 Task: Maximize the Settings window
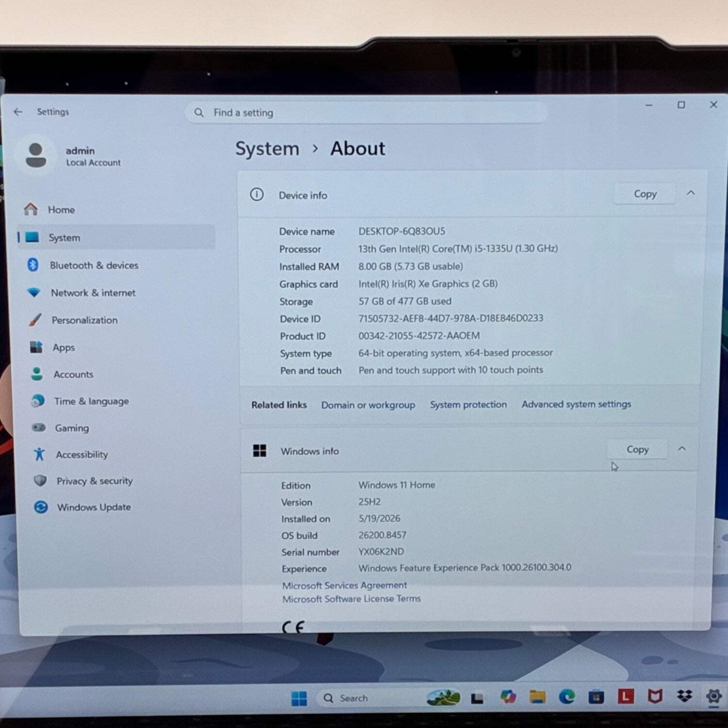click(x=681, y=105)
